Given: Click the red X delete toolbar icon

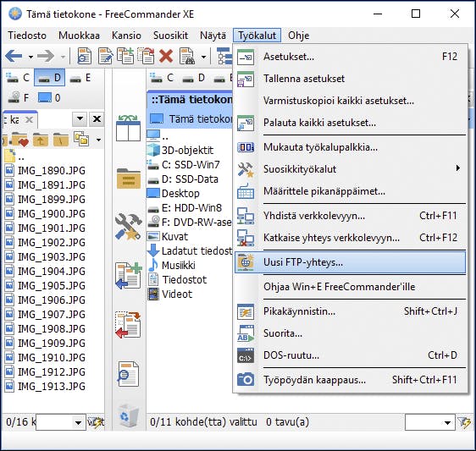Looking at the screenshot, I should coord(166,56).
